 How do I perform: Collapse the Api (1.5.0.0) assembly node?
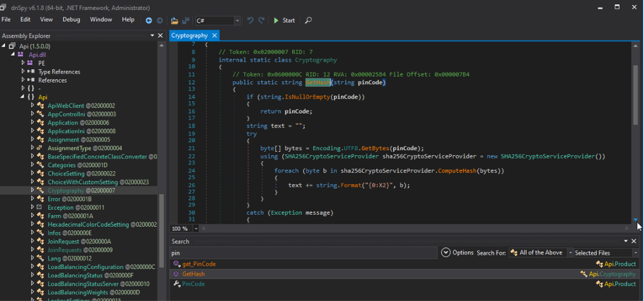(4, 46)
